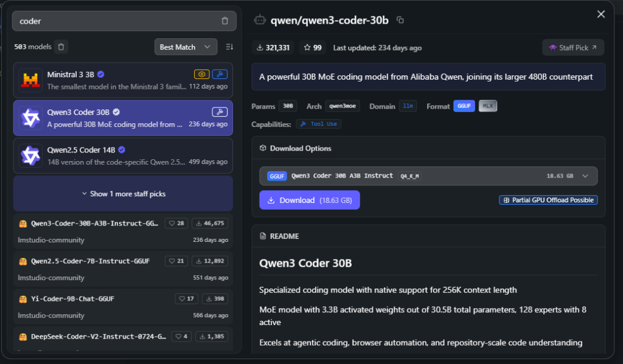Open the Best Match sort dropdown
This screenshot has width=623, height=364.
186,47
